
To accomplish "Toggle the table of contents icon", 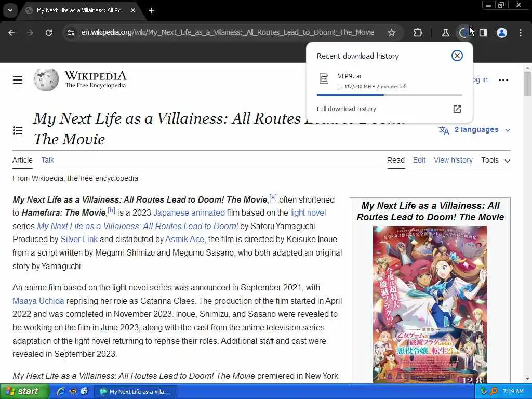I will coord(18,130).
